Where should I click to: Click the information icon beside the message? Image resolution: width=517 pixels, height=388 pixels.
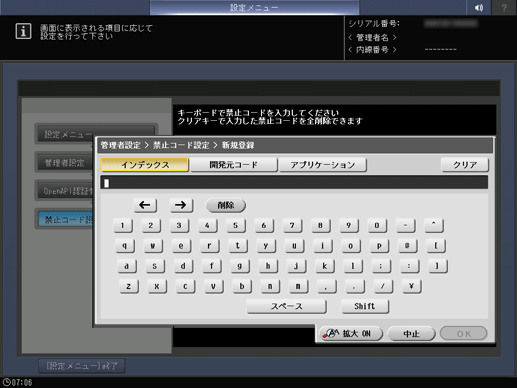coord(23,31)
